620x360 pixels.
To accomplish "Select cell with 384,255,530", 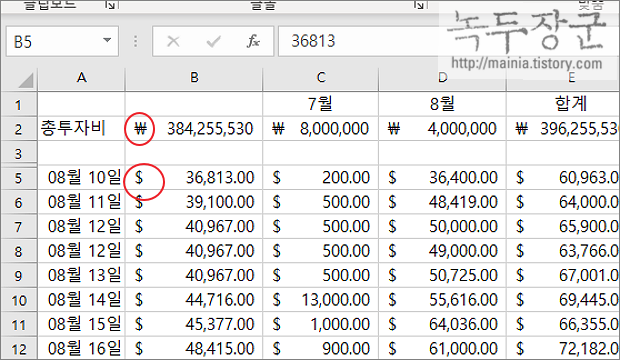I will (x=194, y=129).
